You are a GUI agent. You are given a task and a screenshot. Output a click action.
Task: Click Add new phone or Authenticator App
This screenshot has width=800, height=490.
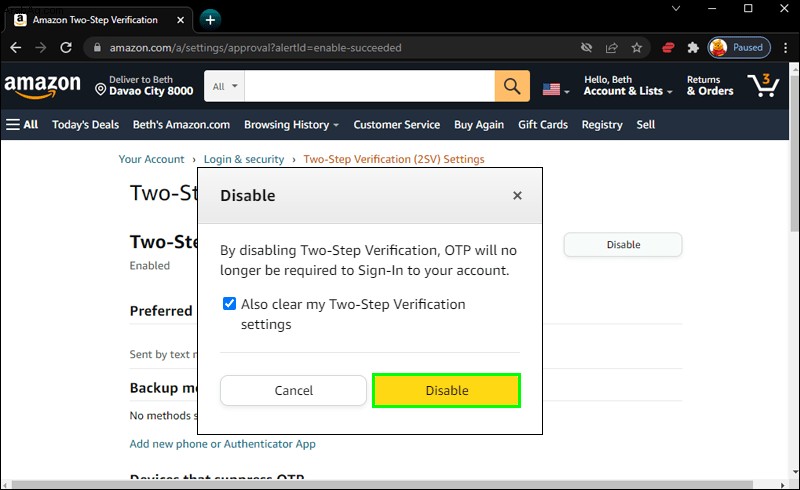222,444
